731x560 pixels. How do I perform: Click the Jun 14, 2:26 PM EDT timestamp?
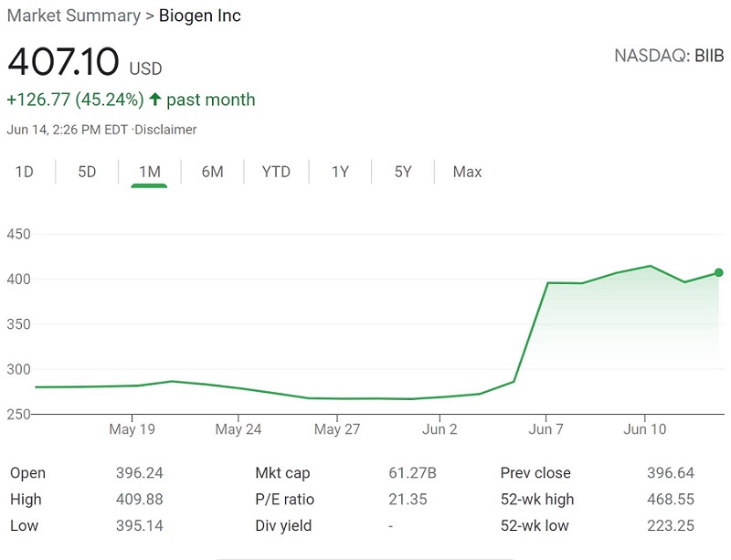tap(67, 130)
